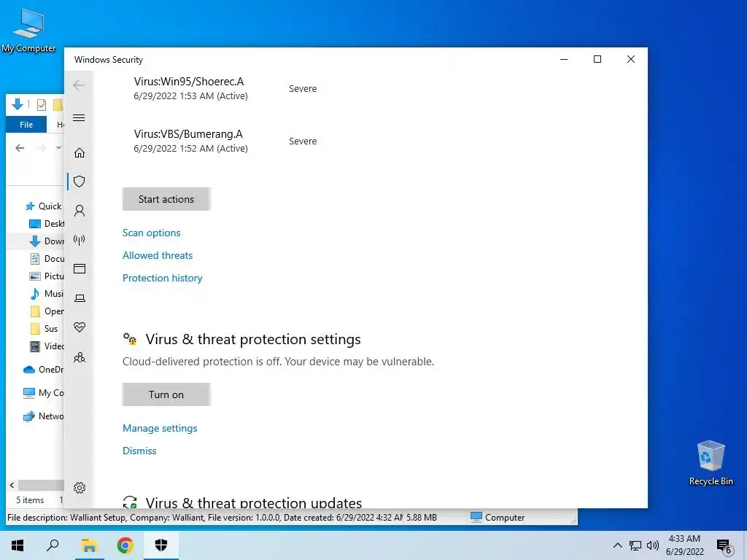The image size is (747, 560).
Task: Open volume control tray icon
Action: (x=653, y=545)
